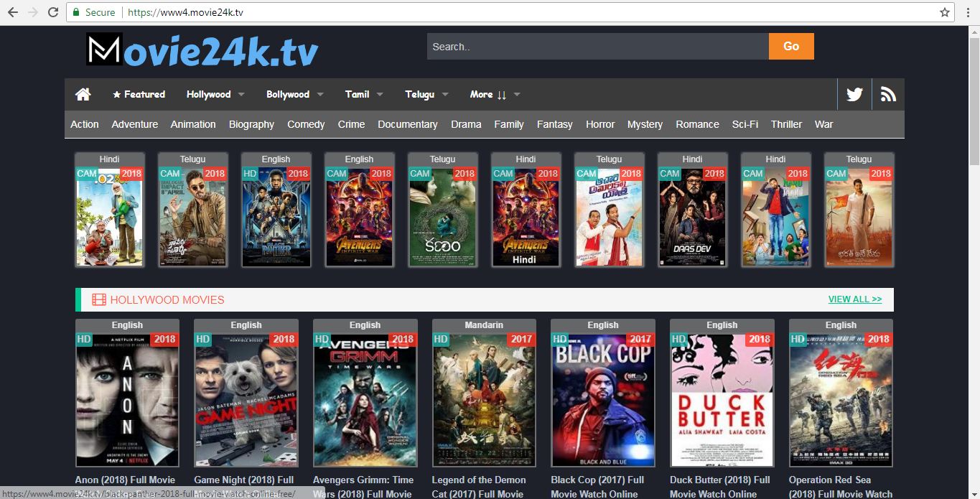Open the Game Night movie poster
Image resolution: width=980 pixels, height=499 pixels.
click(x=246, y=399)
